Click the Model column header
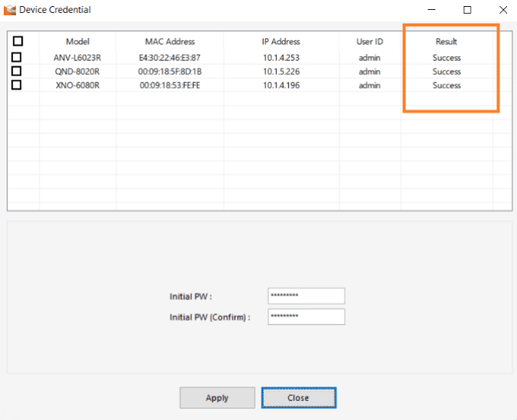 pos(78,42)
